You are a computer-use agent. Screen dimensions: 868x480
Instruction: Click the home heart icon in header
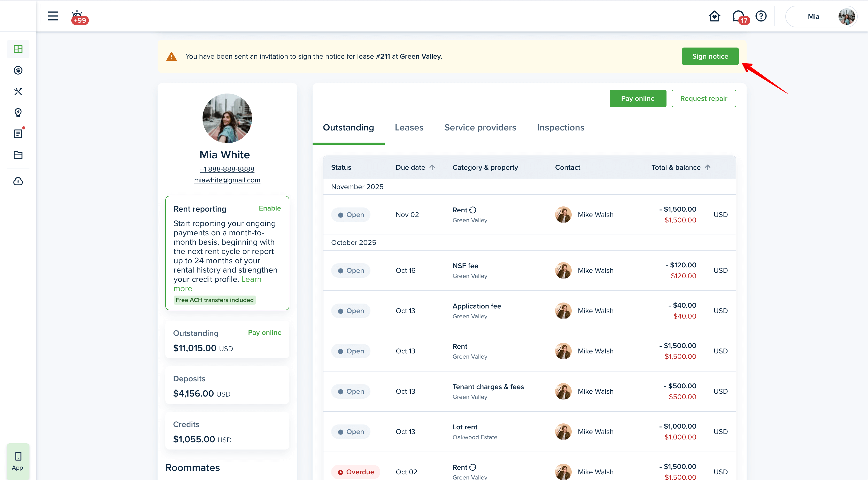point(714,16)
